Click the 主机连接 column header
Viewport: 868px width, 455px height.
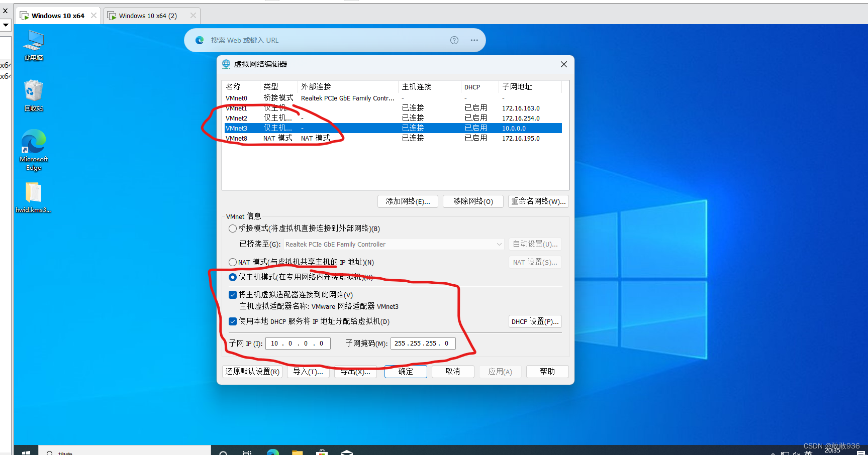[x=430, y=87]
